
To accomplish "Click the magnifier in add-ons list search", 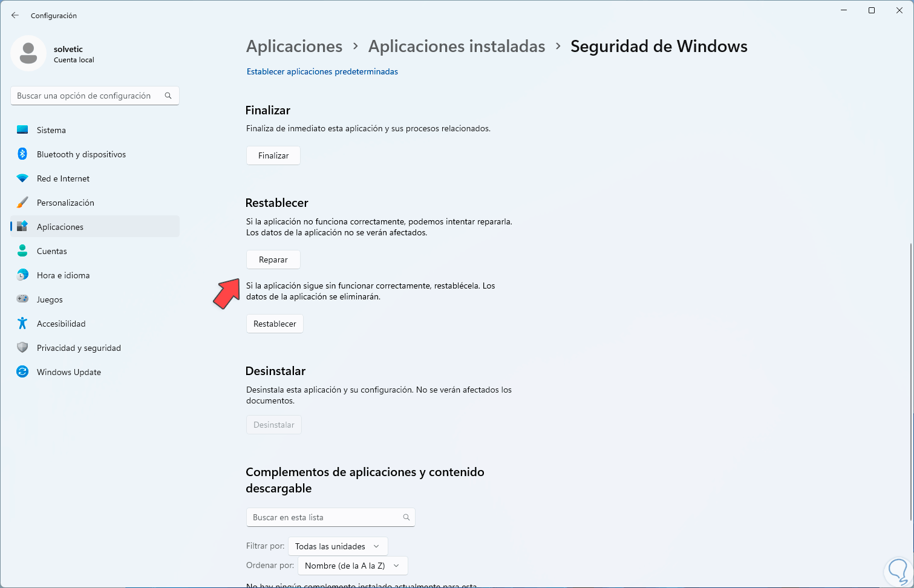I will point(406,517).
